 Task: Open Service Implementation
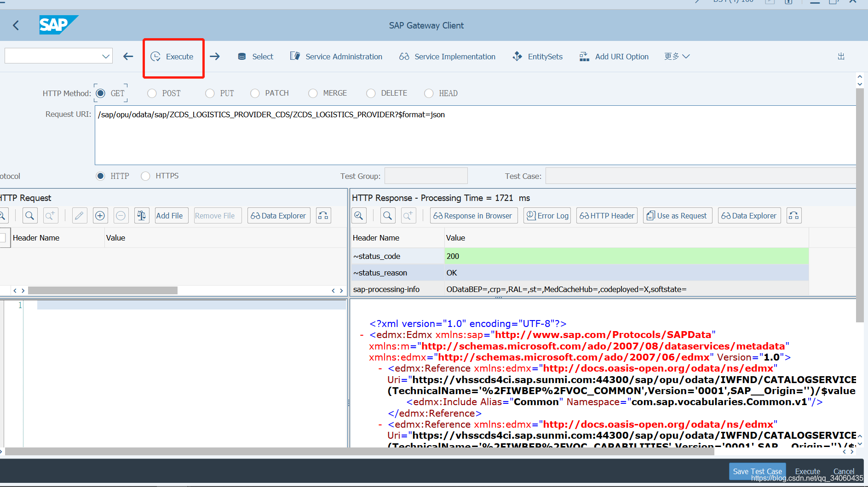[x=447, y=57]
